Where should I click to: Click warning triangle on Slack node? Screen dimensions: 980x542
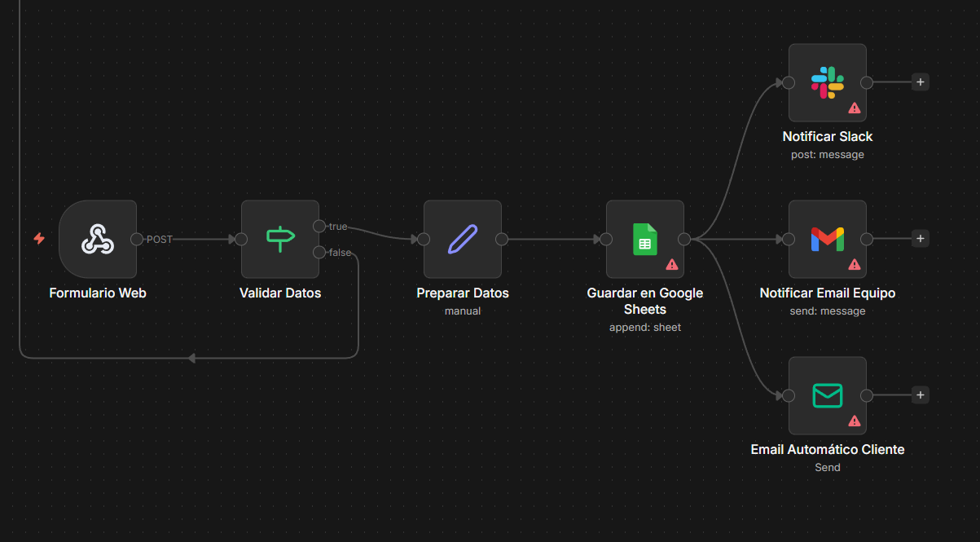tap(855, 108)
